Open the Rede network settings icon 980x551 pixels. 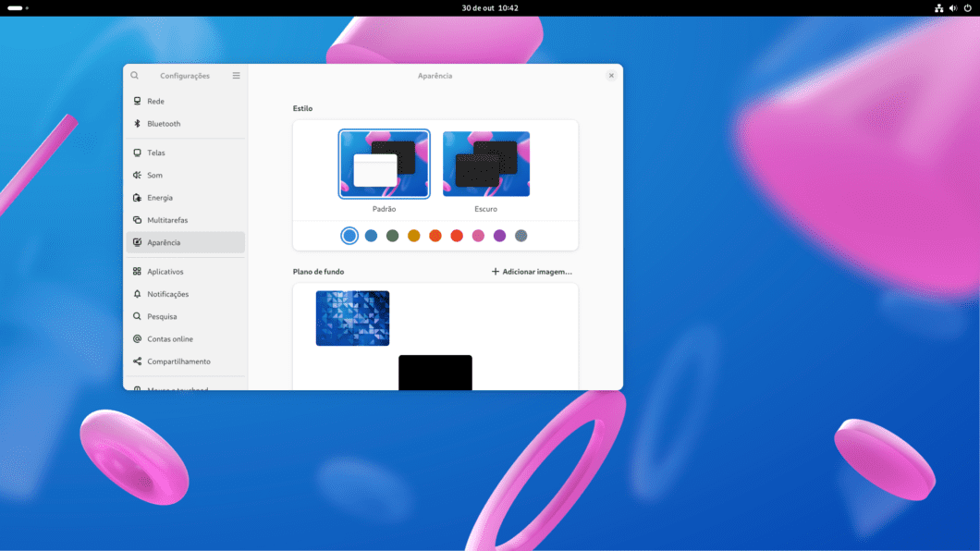(137, 101)
